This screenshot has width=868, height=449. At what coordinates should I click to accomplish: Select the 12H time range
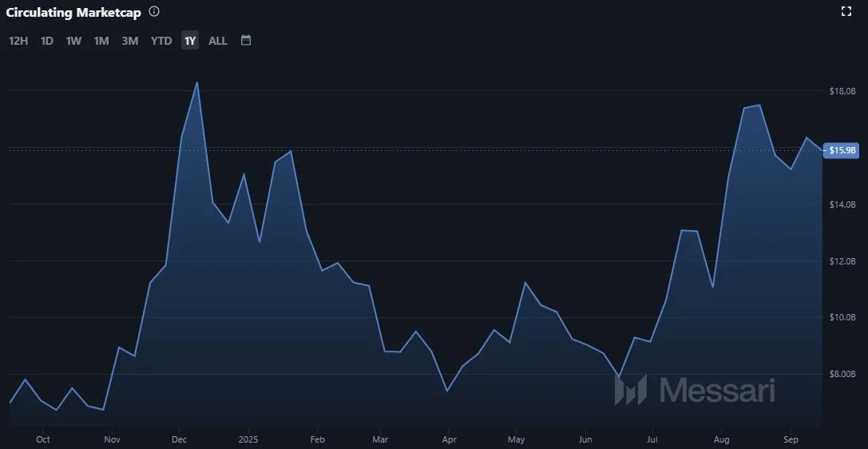(18, 41)
